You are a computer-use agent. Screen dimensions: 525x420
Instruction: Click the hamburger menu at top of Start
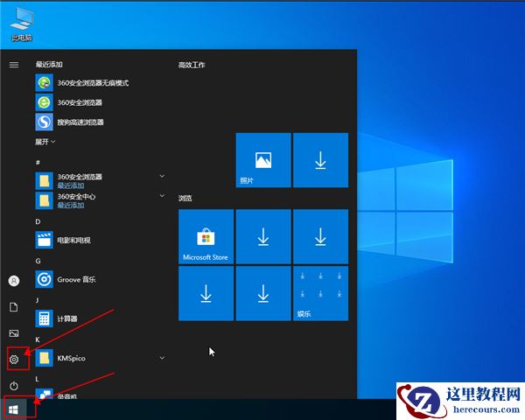pyautogui.click(x=14, y=65)
